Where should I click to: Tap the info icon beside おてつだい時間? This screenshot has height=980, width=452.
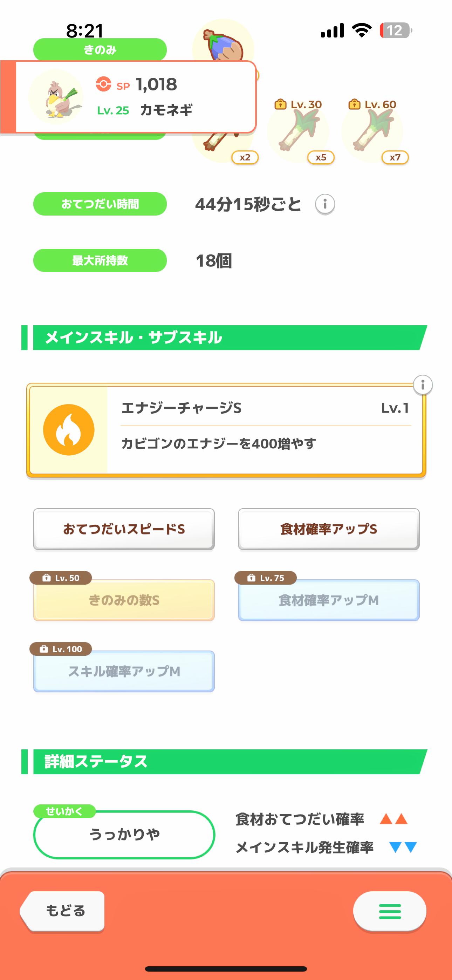[x=324, y=204]
